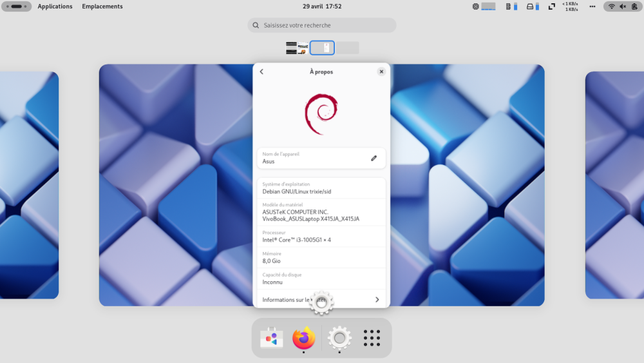Click the network speed KB/s readout
This screenshot has width=644, height=363.
570,6
